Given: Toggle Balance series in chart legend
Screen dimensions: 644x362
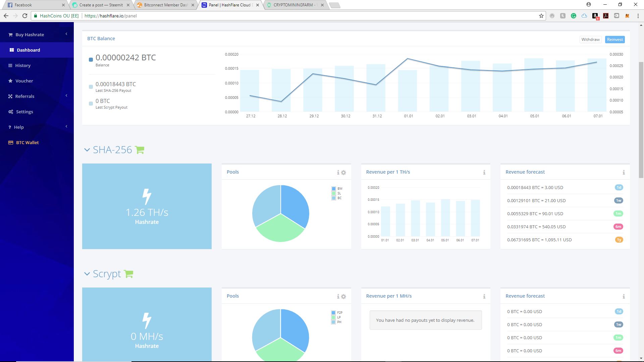Looking at the screenshot, I should coord(91,60).
